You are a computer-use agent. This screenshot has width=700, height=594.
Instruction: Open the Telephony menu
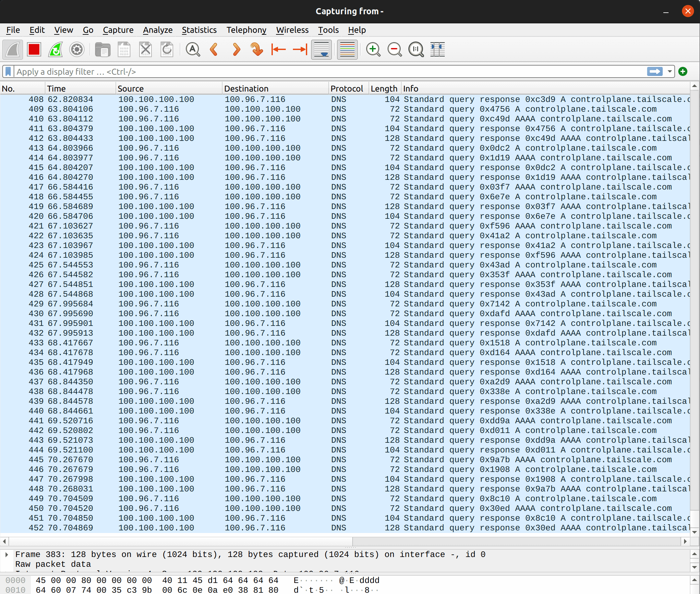point(246,30)
